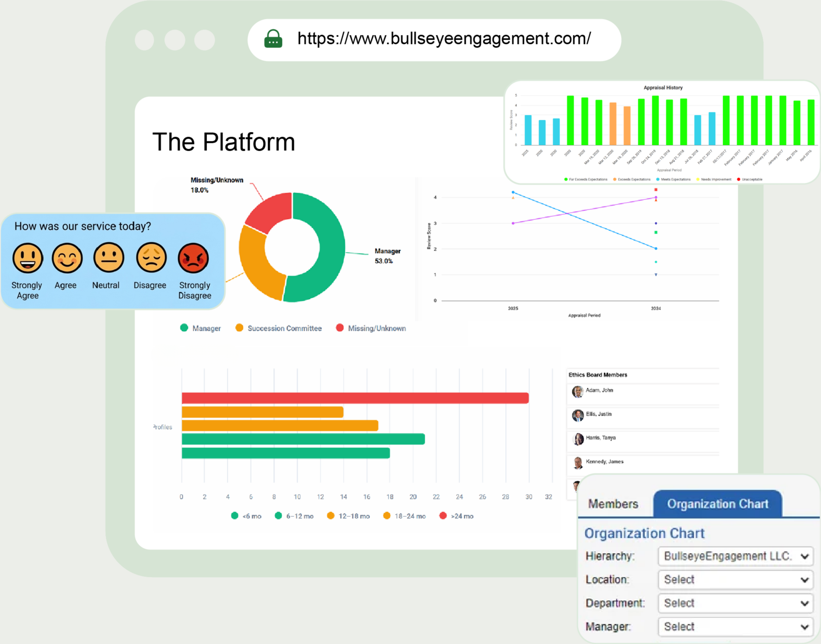The height and width of the screenshot is (644, 821).
Task: Click Harris, Tanya's avatar picture
Action: (x=578, y=439)
